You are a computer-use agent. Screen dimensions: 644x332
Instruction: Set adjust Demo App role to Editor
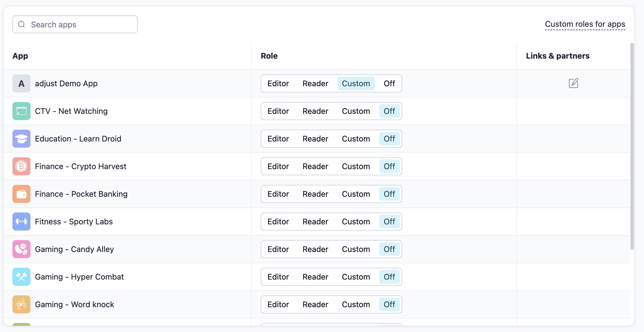pos(278,83)
